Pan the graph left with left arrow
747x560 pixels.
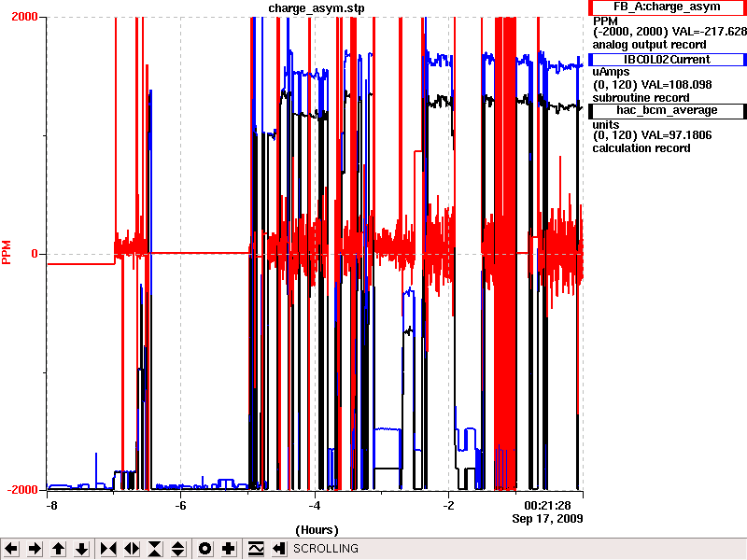pos(11,549)
